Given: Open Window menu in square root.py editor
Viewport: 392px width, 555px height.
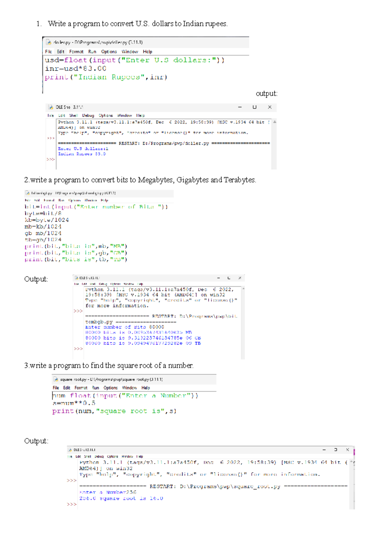Looking at the screenshot, I should (129, 388).
